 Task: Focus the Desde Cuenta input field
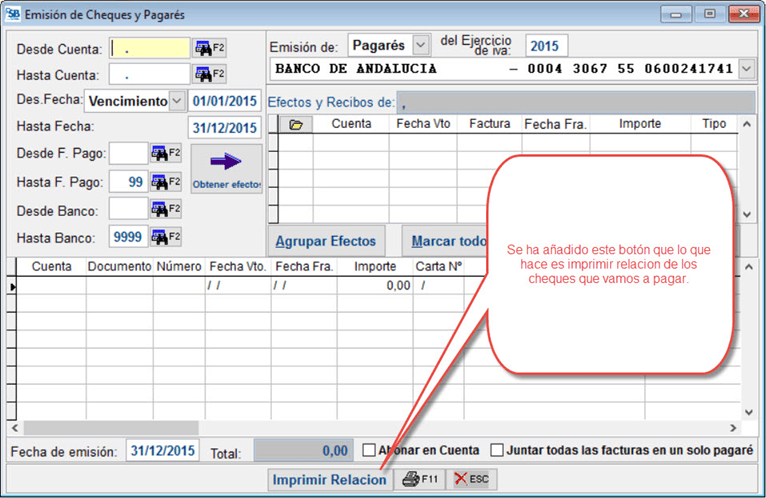pos(149,48)
